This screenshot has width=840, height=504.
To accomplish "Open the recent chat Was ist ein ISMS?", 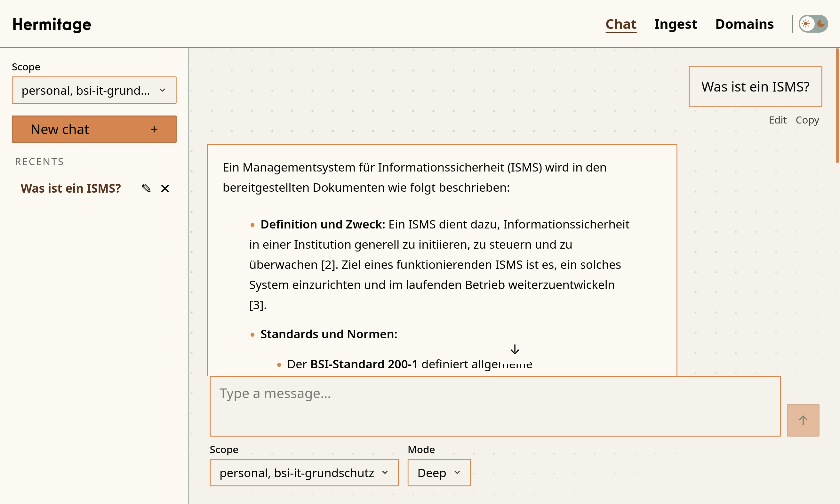I will (x=71, y=188).
